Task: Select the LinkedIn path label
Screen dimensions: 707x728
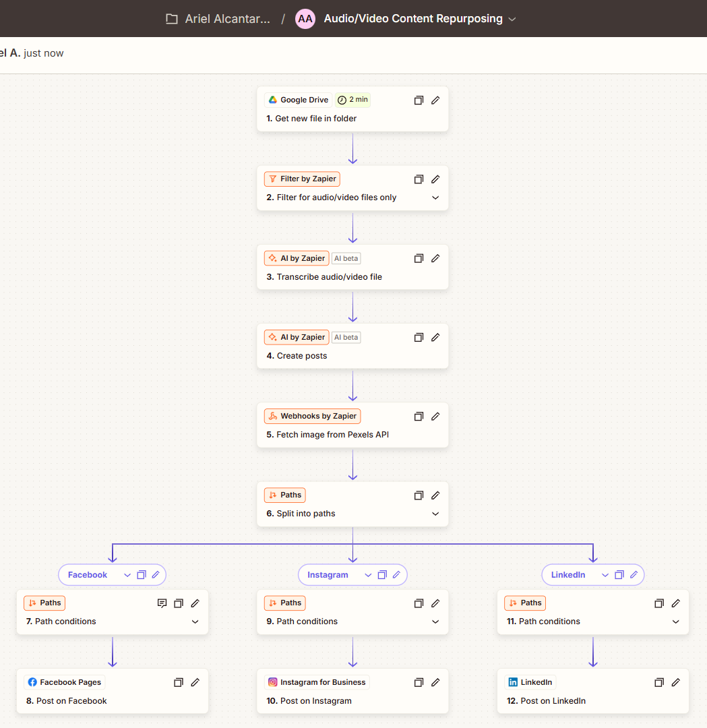Action: 567,575
